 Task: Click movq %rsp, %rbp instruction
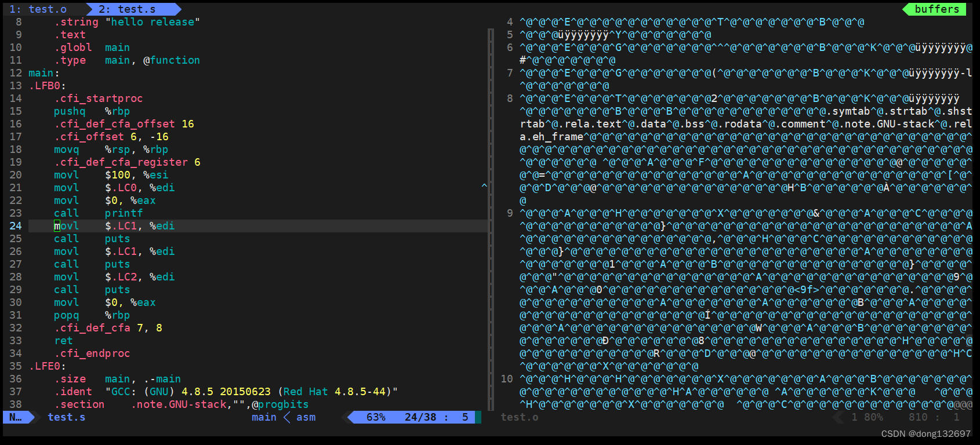coord(111,149)
